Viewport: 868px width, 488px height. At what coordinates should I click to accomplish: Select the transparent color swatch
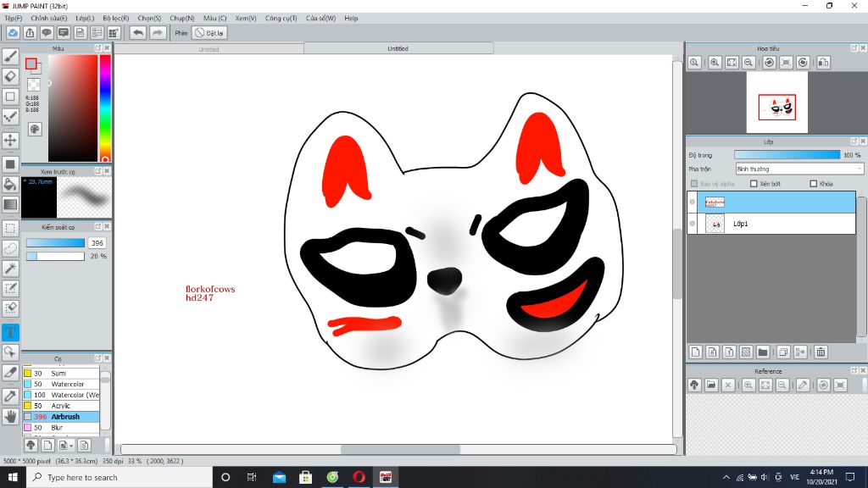click(34, 85)
